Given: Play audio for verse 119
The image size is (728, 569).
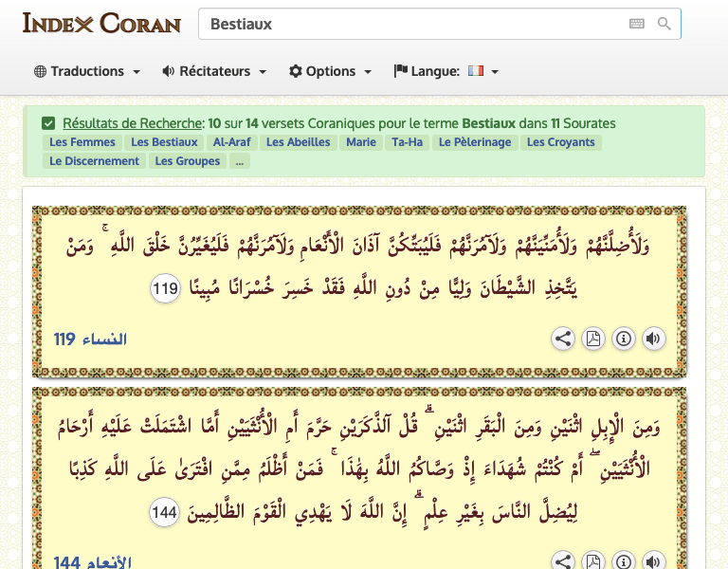Looking at the screenshot, I should pyautogui.click(x=653, y=339).
